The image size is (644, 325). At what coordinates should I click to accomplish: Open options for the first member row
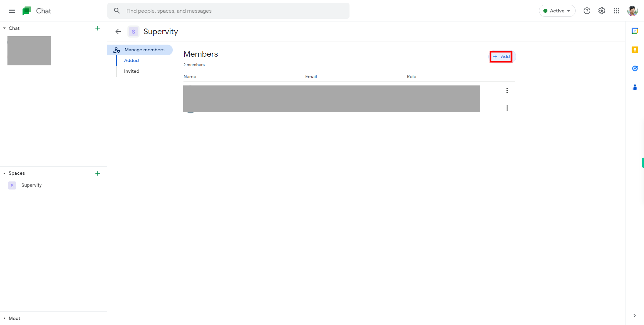[507, 91]
